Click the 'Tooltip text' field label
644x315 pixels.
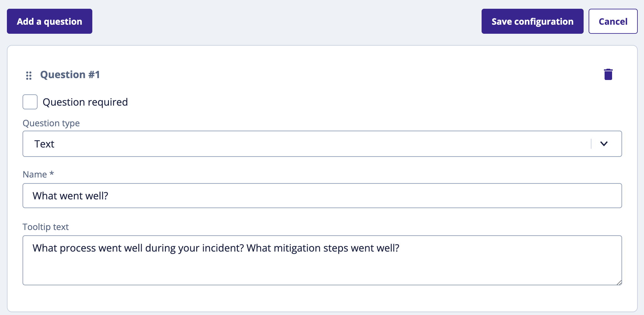46,227
